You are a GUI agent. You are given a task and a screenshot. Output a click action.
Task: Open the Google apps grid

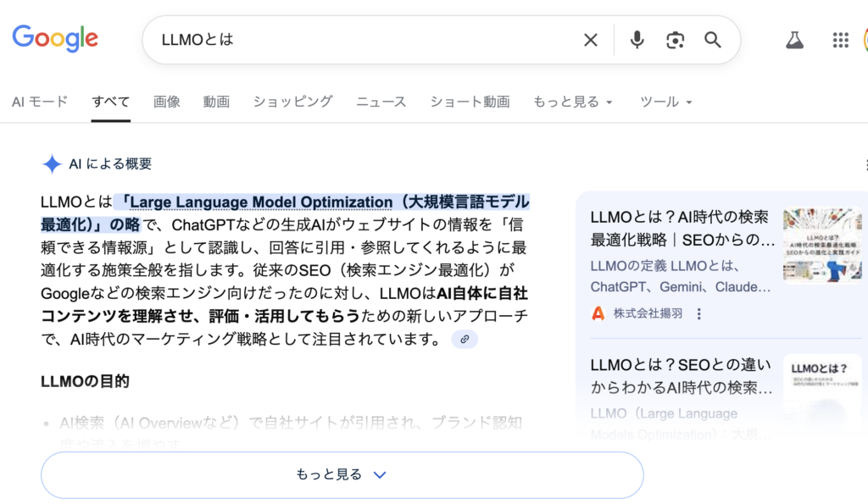(840, 39)
